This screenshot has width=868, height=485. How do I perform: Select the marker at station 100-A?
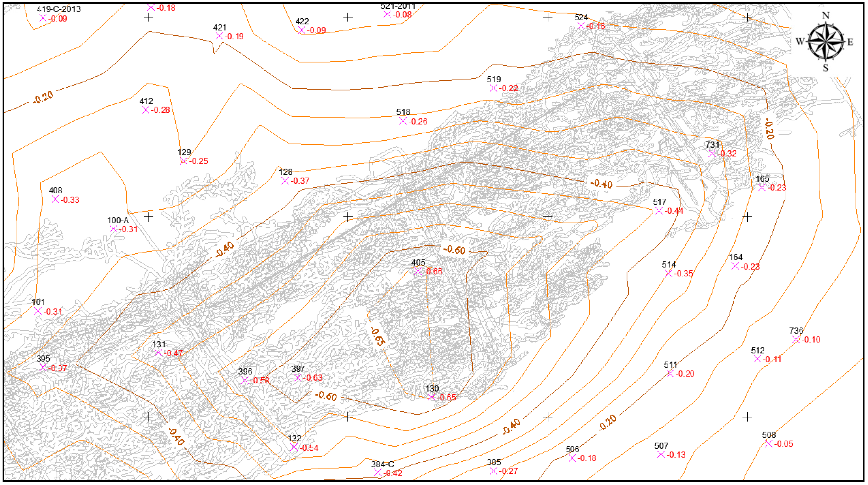click(x=113, y=229)
